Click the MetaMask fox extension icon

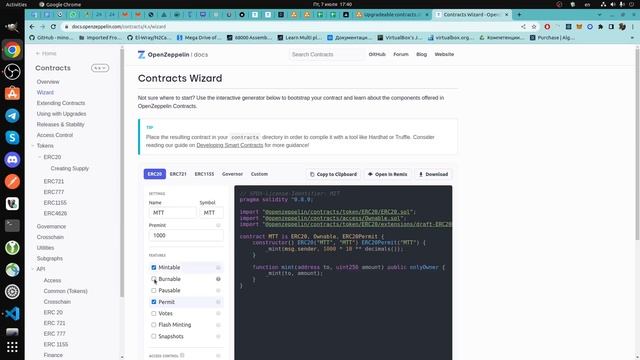[x=579, y=27]
